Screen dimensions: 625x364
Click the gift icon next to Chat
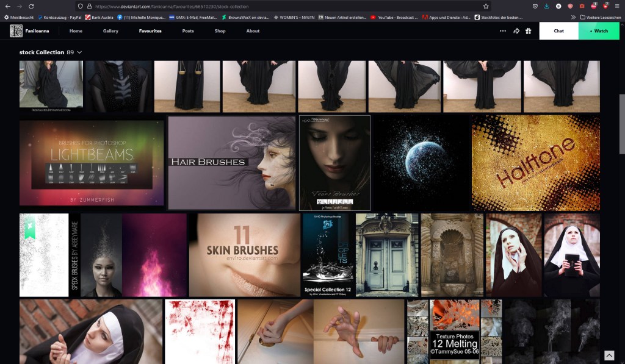pyautogui.click(x=529, y=30)
